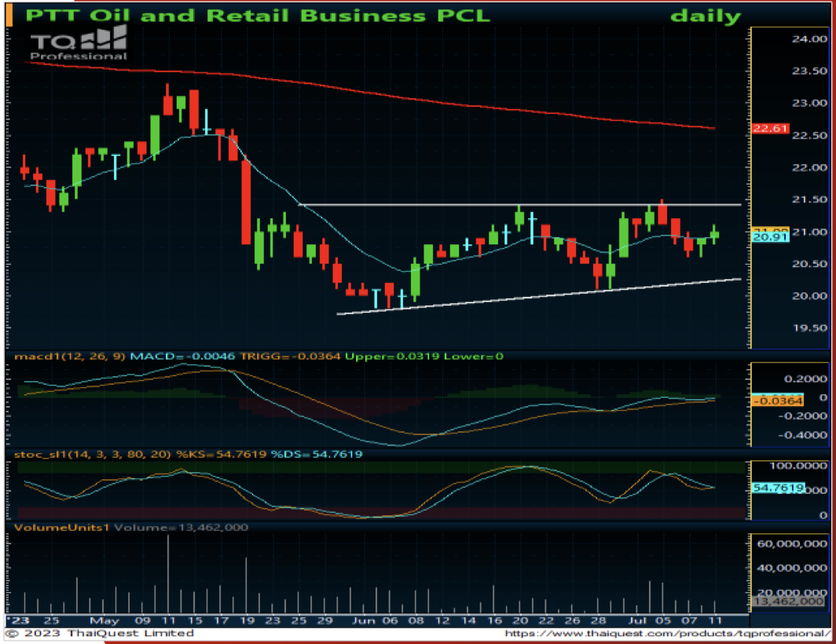The height and width of the screenshot is (644, 836).
Task: Click the -0.2000 MACD axis label
Action: 803,415
